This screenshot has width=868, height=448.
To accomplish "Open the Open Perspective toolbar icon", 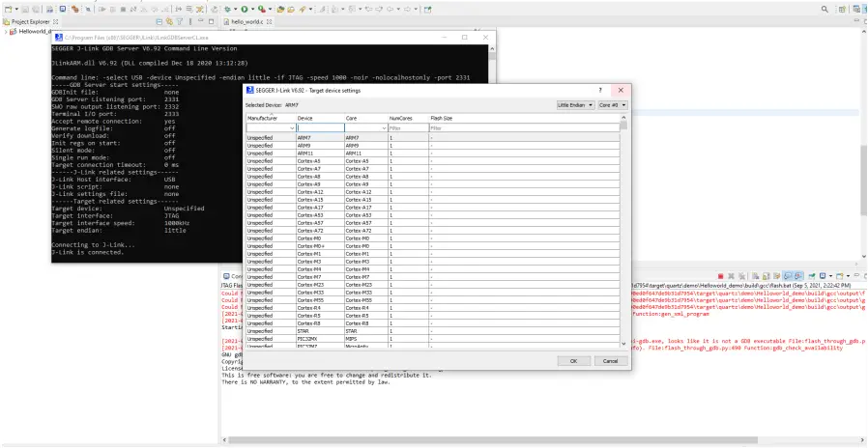I will [842, 10].
